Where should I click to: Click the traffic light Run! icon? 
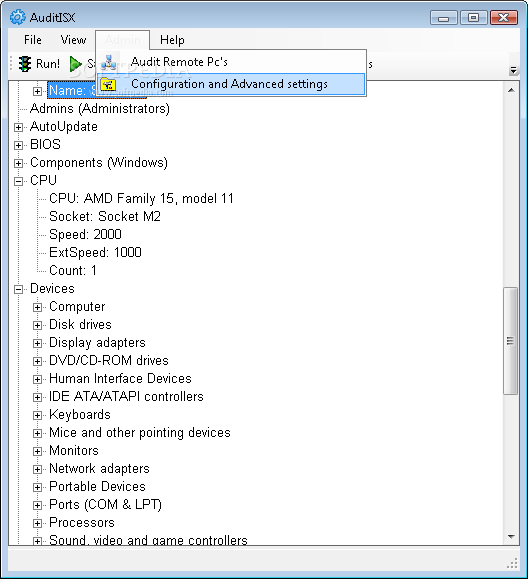coord(25,64)
